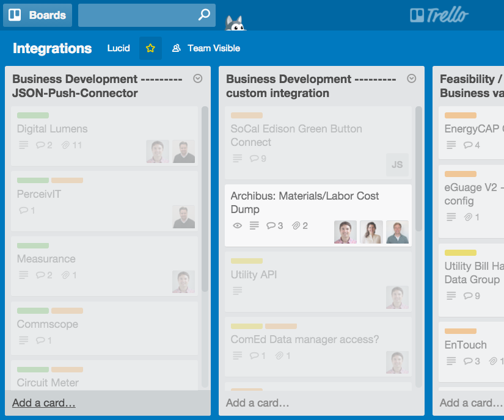Open the EnTouch card

(x=471, y=352)
